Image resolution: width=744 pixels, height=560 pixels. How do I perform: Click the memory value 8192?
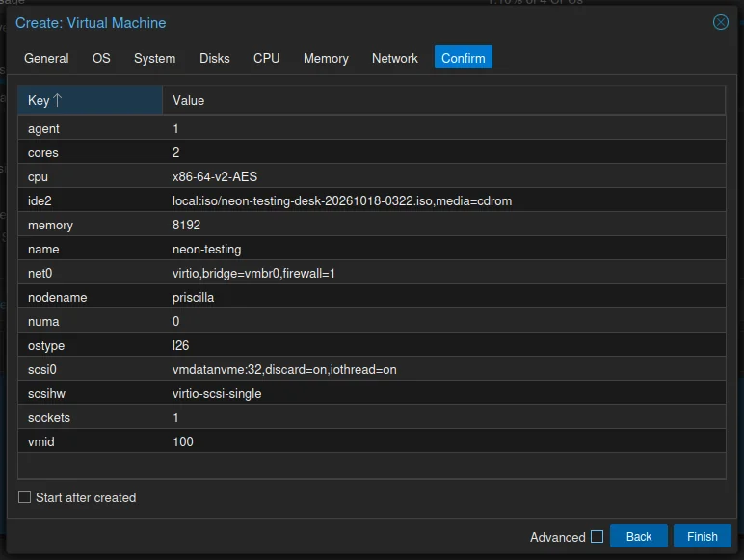click(x=186, y=225)
